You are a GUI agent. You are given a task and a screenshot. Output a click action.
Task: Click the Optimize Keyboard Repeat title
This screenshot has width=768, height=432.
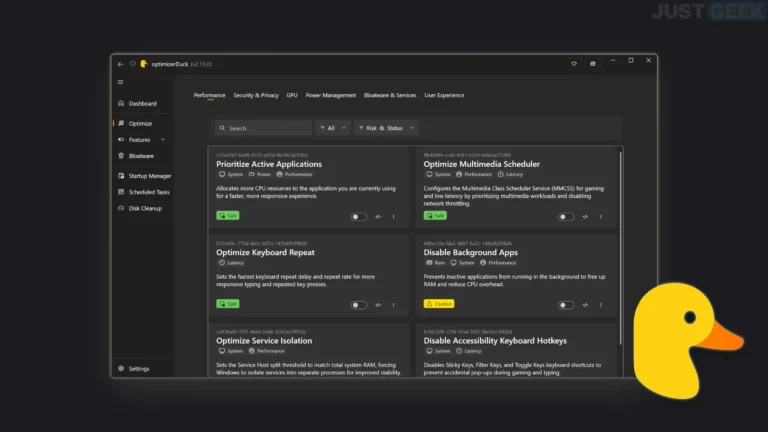[265, 252]
